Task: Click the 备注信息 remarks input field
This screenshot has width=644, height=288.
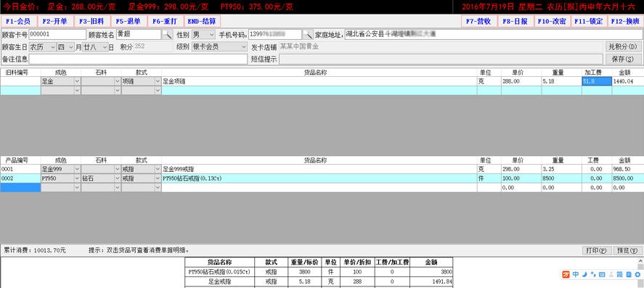Action: (x=138, y=59)
